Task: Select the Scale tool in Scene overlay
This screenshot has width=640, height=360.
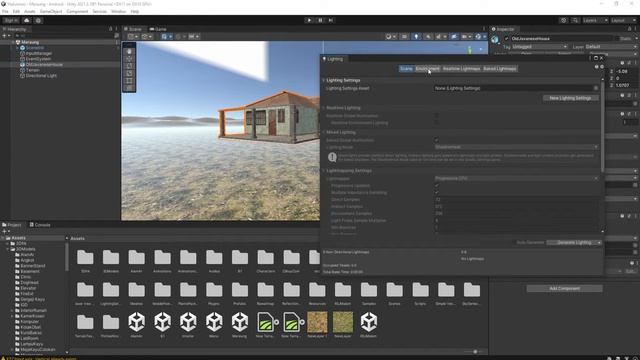Action: point(129,73)
